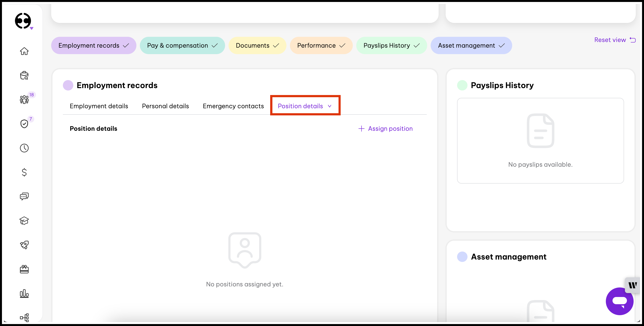The image size is (644, 326).
Task: Switch to Emergency contacts tab
Action: click(233, 106)
